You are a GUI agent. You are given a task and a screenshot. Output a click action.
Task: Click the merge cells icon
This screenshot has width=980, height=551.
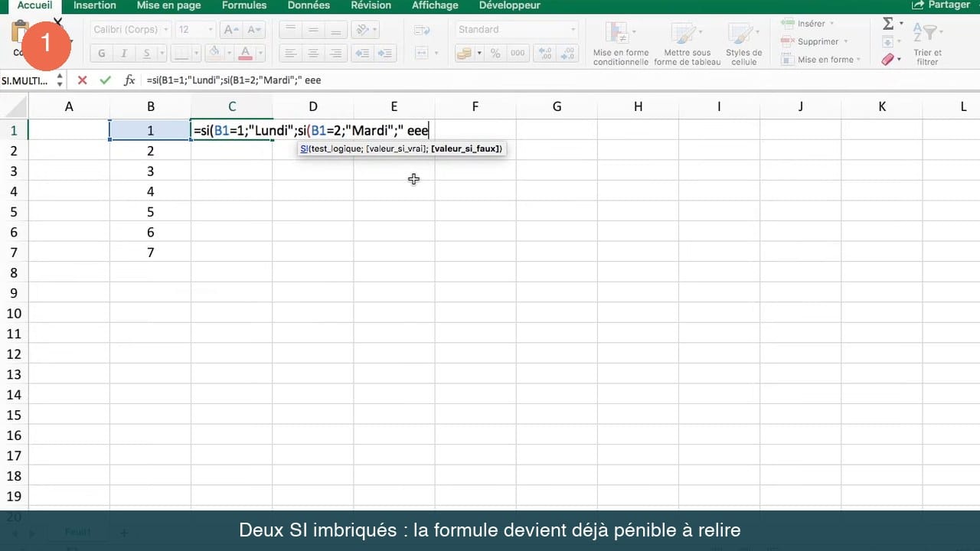pyautogui.click(x=422, y=54)
